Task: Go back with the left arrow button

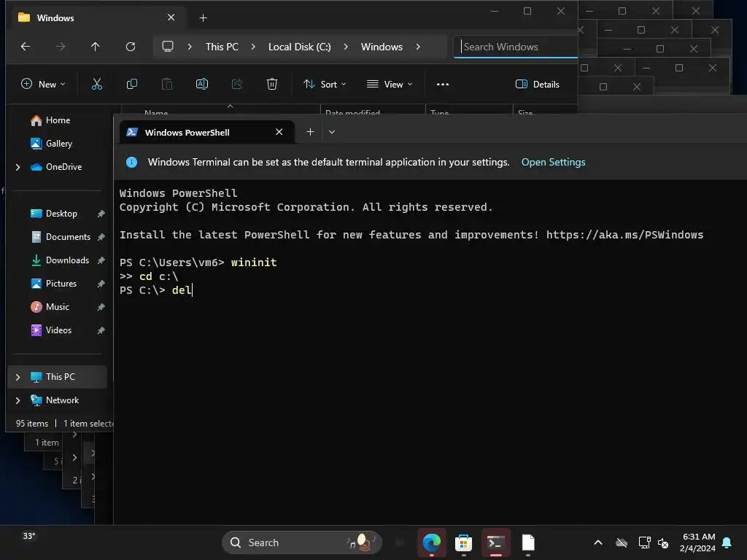Action: (x=26, y=47)
